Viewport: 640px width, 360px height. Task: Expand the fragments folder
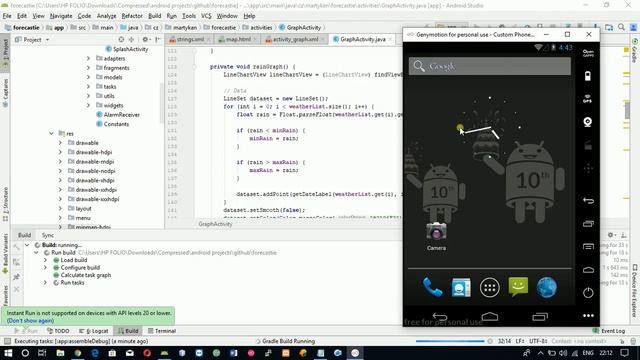click(89, 68)
